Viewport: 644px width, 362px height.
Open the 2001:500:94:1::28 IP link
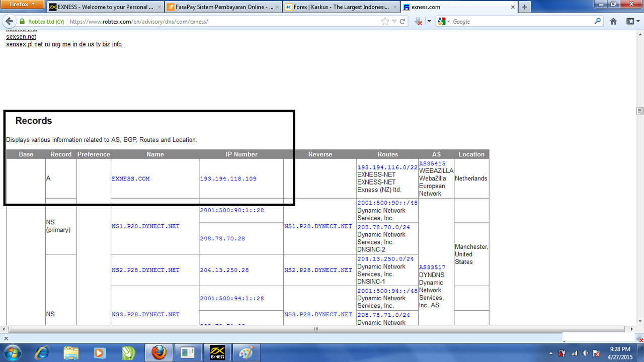pos(231,298)
